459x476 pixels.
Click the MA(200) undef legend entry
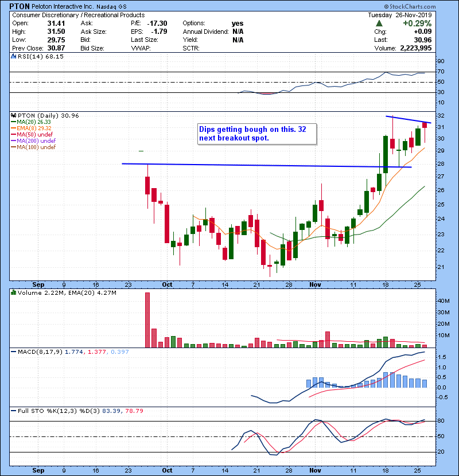[x=33, y=141]
